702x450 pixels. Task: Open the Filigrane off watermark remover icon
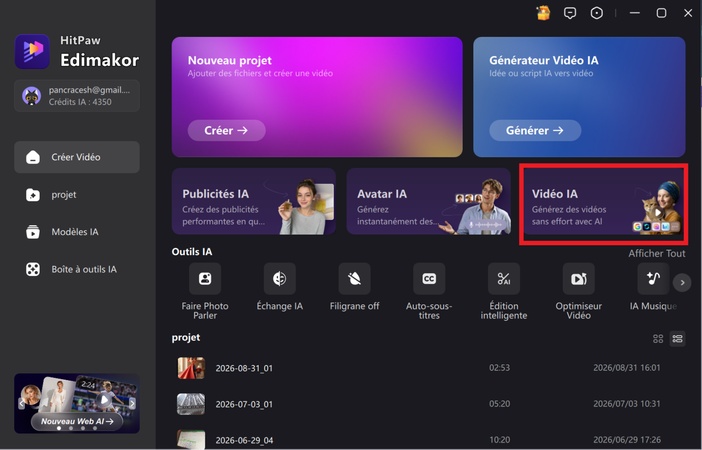354,279
